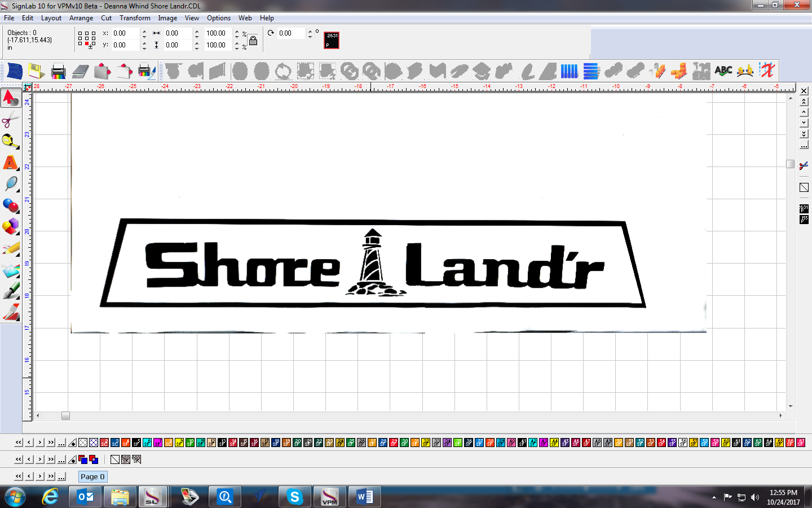812x508 pixels.
Task: Open Outlook from the taskbar
Action: 85,497
